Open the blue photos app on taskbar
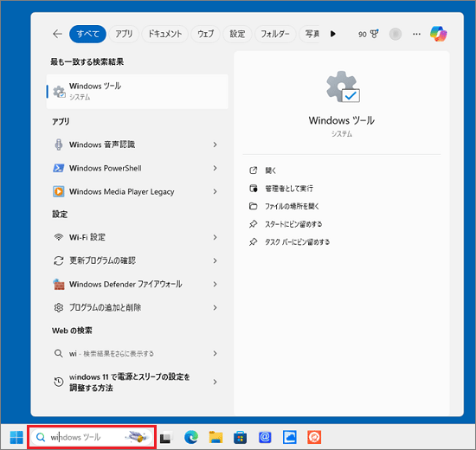Image resolution: width=476 pixels, height=450 pixels. (x=290, y=437)
